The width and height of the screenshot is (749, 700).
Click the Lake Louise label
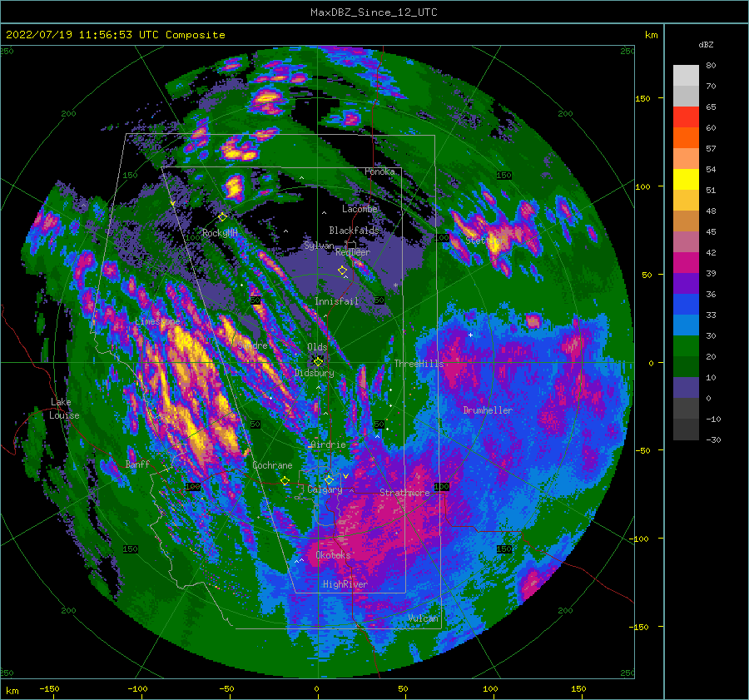(64, 409)
